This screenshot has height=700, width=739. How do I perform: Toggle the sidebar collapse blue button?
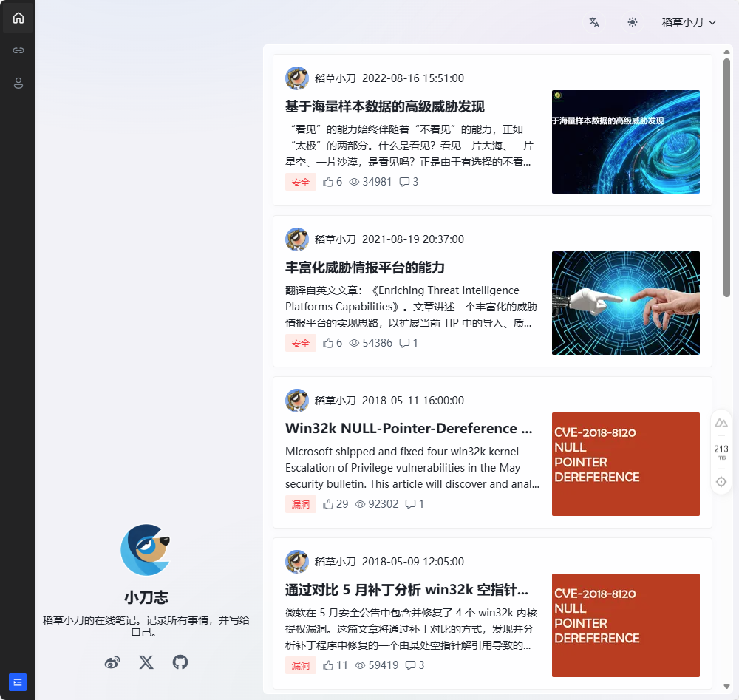coord(18,682)
